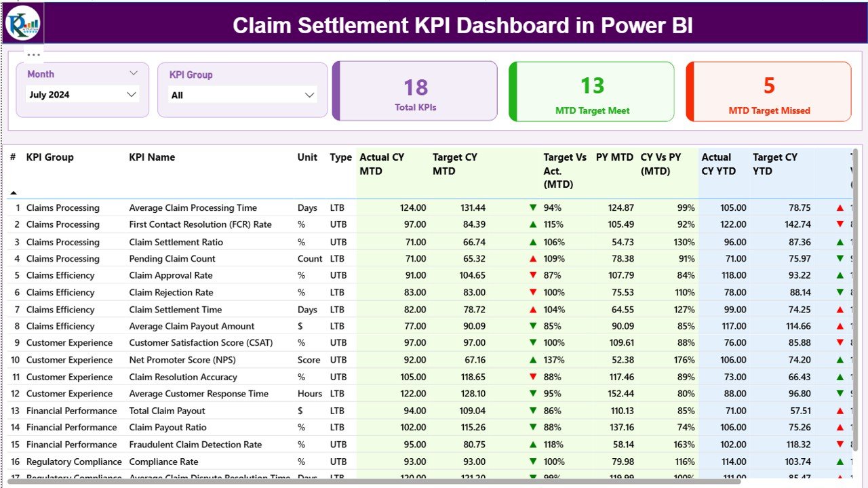Select the 18 Total KPIs card
The height and width of the screenshot is (488, 868).
pyautogui.click(x=415, y=91)
